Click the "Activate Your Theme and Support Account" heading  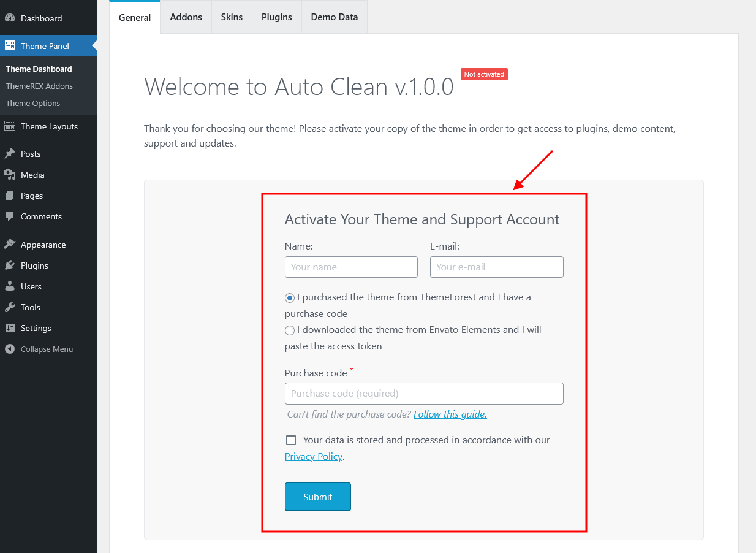tap(422, 219)
